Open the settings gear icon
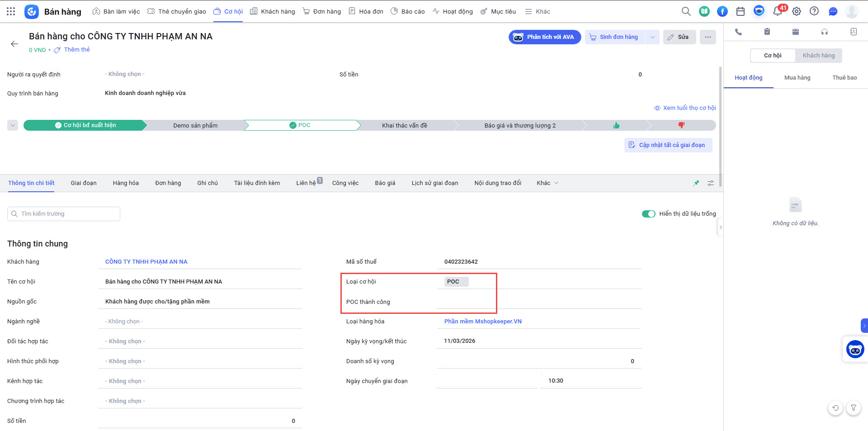 coord(797,11)
